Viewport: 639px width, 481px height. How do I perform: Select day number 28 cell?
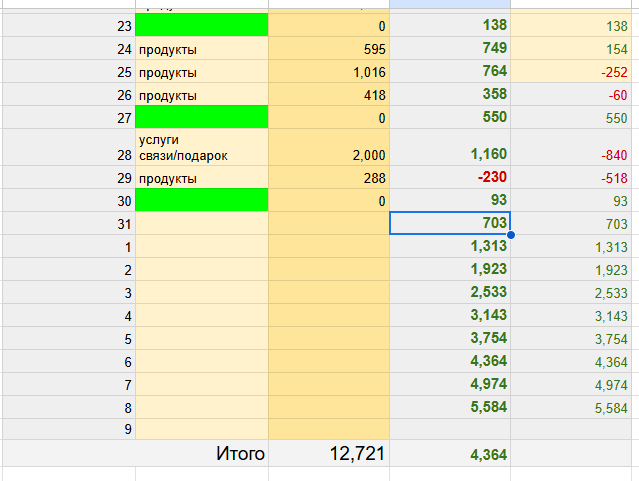[x=68, y=147]
